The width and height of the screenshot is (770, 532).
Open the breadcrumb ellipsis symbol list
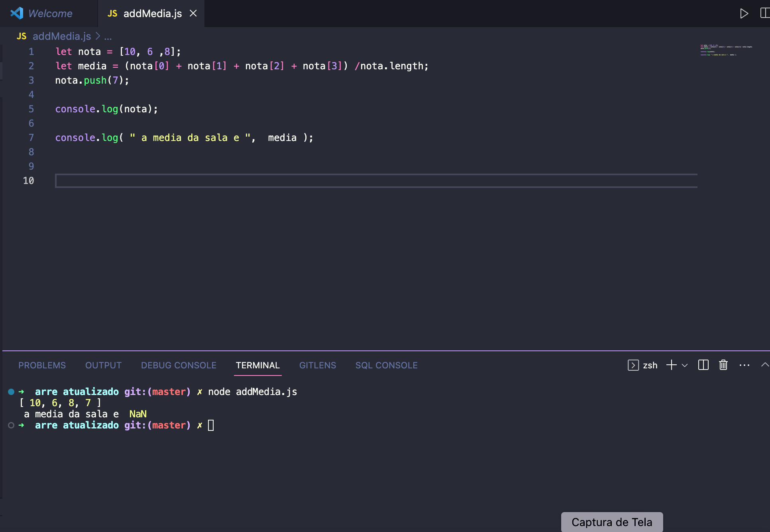108,37
